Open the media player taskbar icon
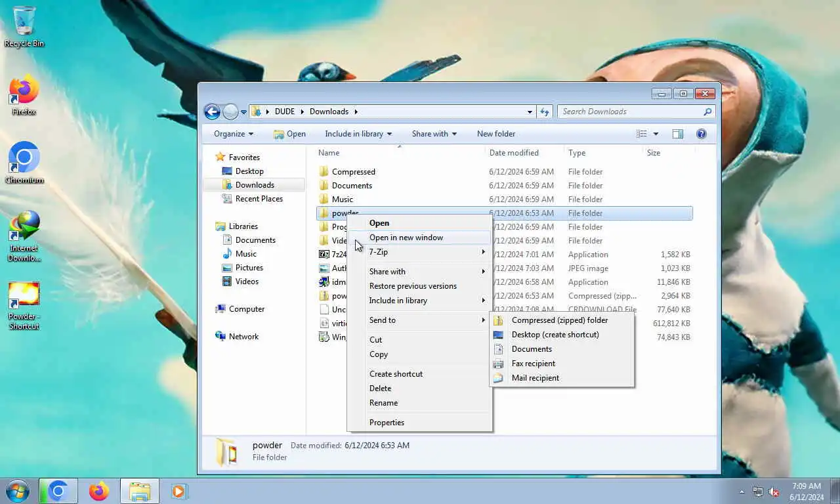840x504 pixels. coord(178,491)
